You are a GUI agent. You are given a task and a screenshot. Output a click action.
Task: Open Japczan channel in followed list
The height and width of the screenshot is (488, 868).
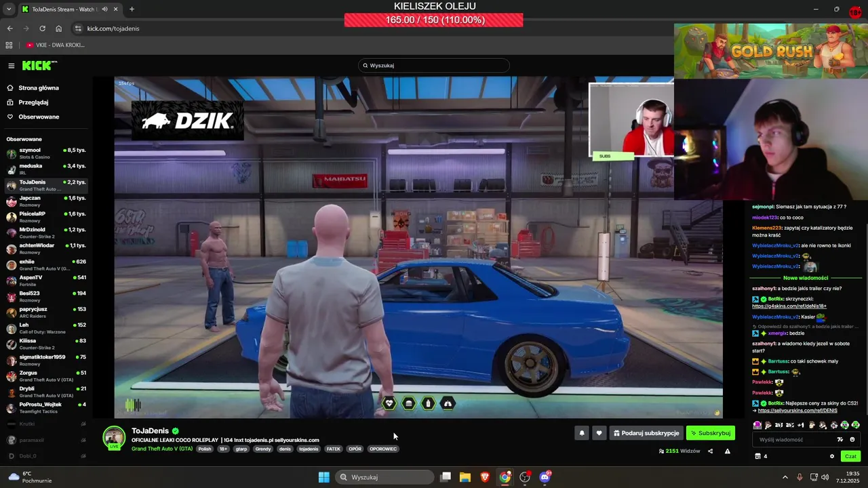click(46, 201)
